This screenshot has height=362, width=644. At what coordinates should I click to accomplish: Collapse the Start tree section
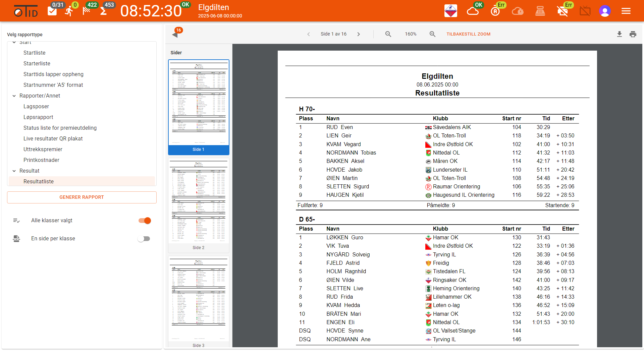pos(14,42)
